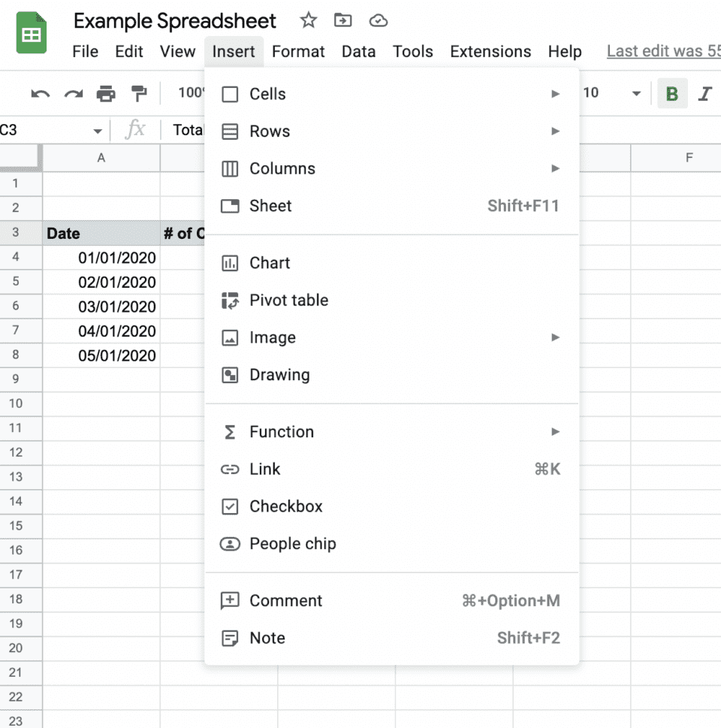Star the Example Spreadsheet
721x728 pixels.
coord(308,21)
